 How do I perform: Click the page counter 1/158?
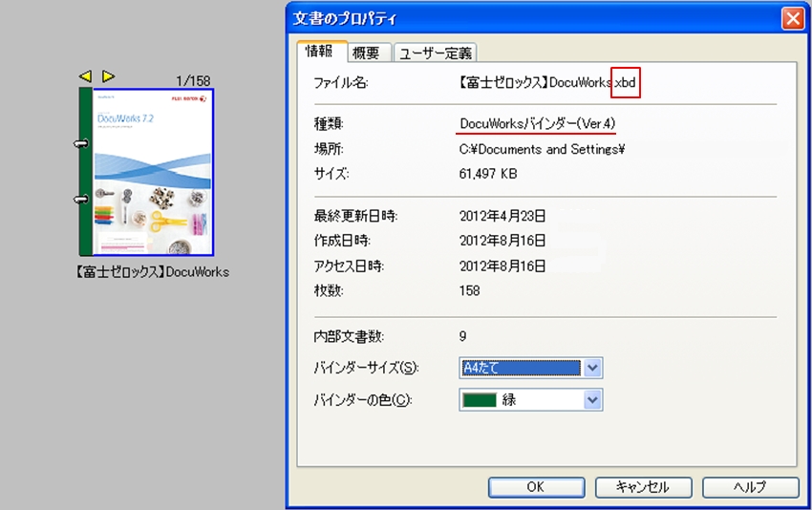point(193,81)
